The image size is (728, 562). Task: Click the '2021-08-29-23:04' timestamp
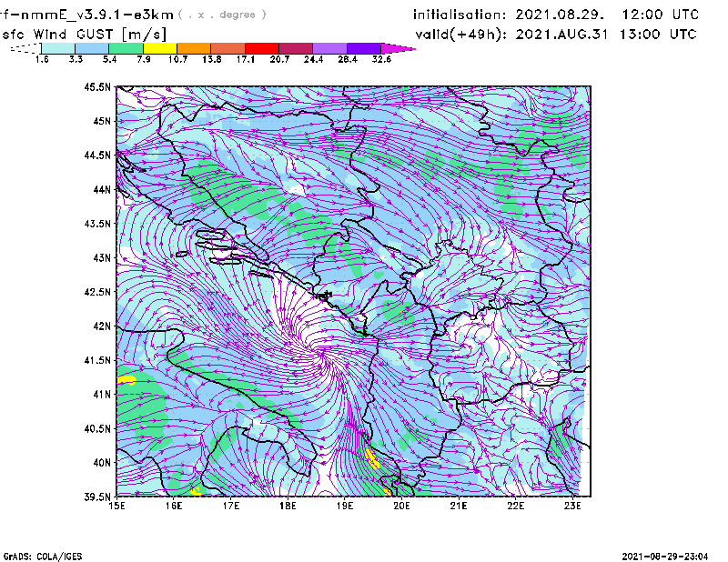[x=665, y=557]
